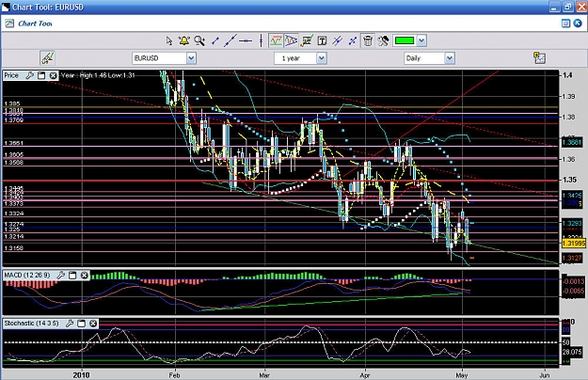Click the trash can delete tool
The image size is (588, 380).
point(368,40)
